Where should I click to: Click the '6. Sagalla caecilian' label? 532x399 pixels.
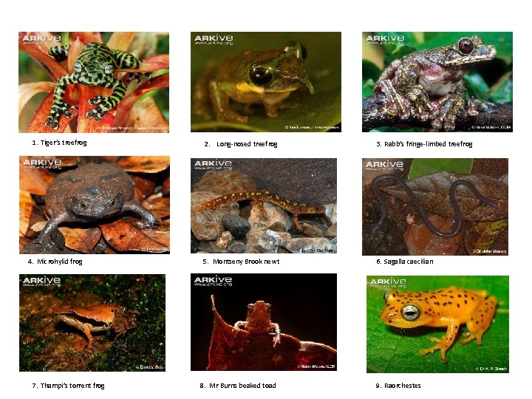click(x=404, y=262)
